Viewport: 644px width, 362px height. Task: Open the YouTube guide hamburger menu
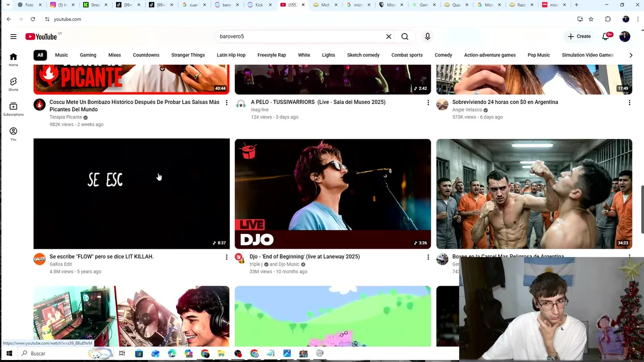[13, 36]
